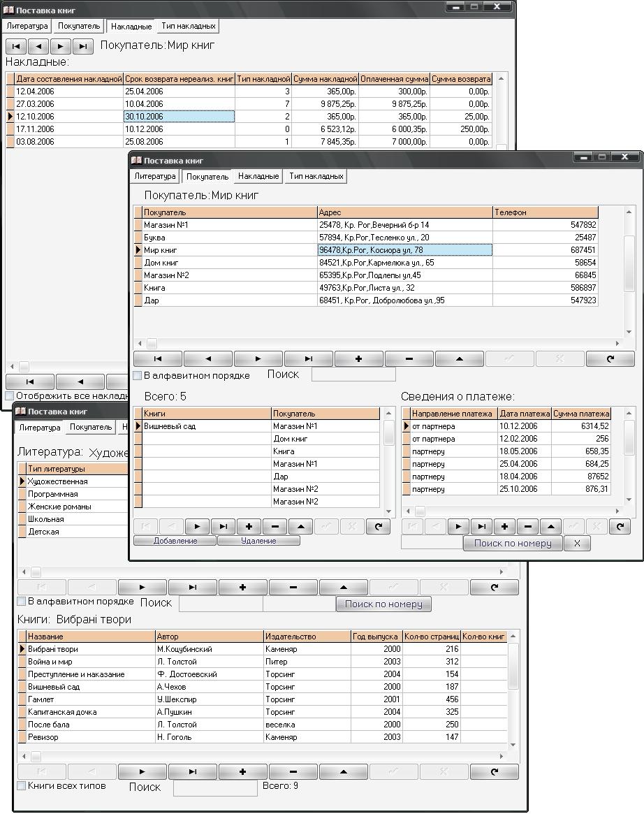
Task: Add literature type record in Литература window navigator
Action: pos(242,587)
